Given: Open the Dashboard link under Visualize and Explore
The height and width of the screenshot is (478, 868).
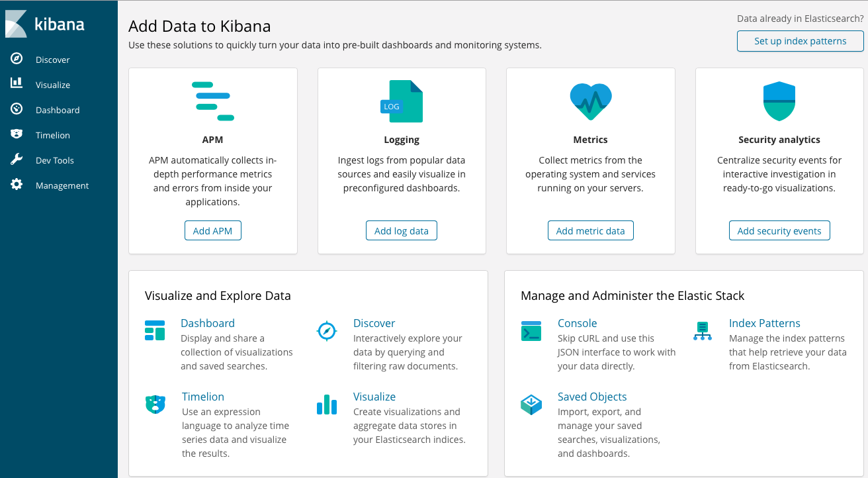Looking at the screenshot, I should [208, 323].
